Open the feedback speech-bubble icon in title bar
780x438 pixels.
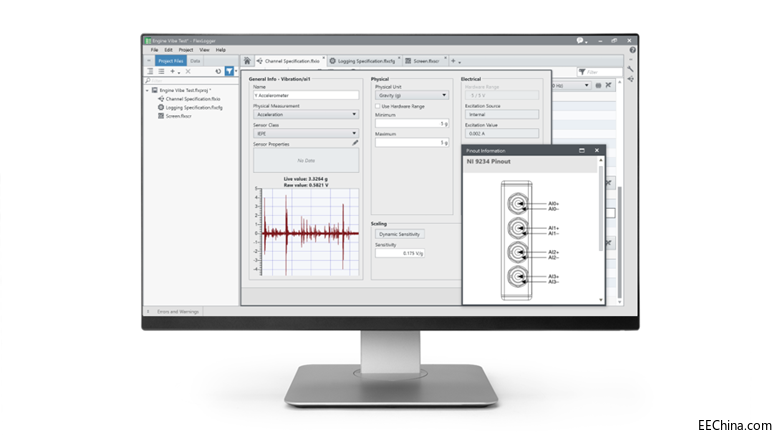tap(580, 40)
